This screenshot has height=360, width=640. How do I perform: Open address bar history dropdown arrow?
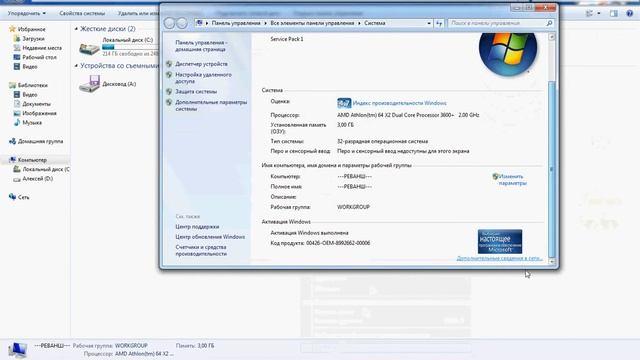(429, 23)
